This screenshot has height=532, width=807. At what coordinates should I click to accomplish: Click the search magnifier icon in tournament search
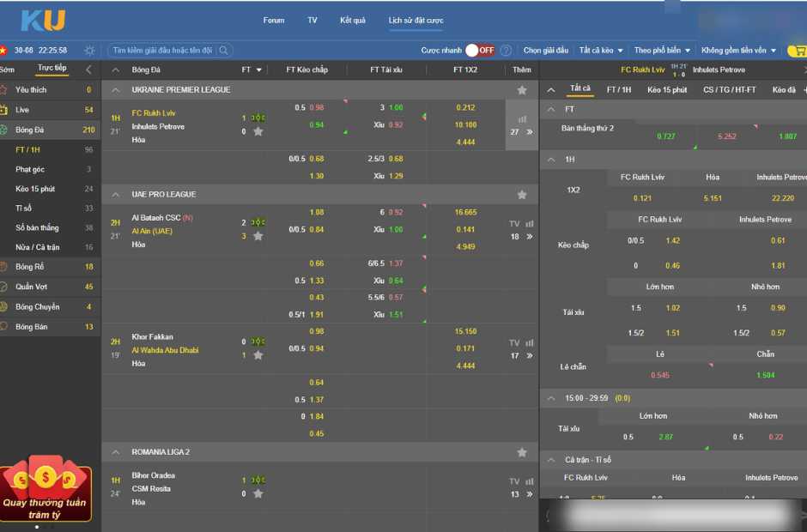223,51
